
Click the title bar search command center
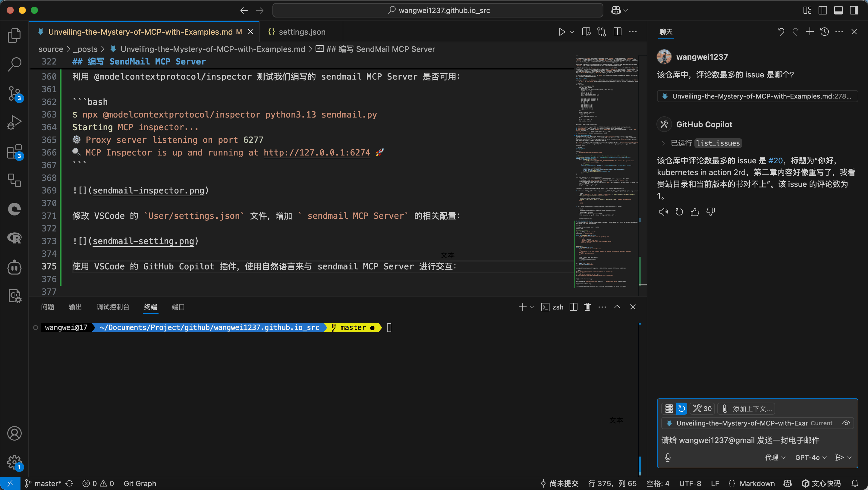438,11
